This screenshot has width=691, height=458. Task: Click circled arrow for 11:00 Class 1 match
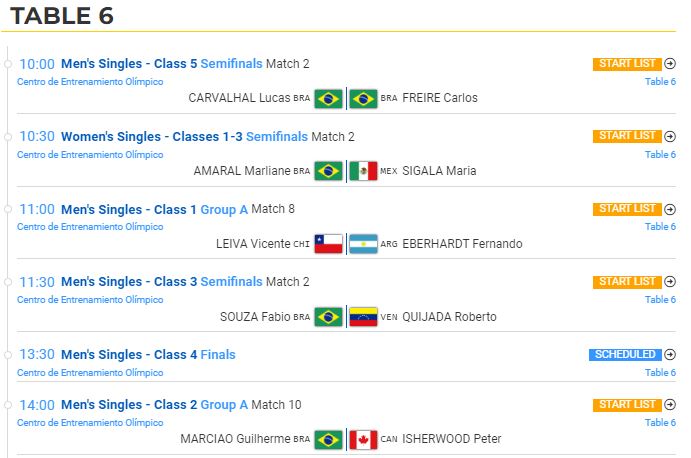(x=670, y=209)
